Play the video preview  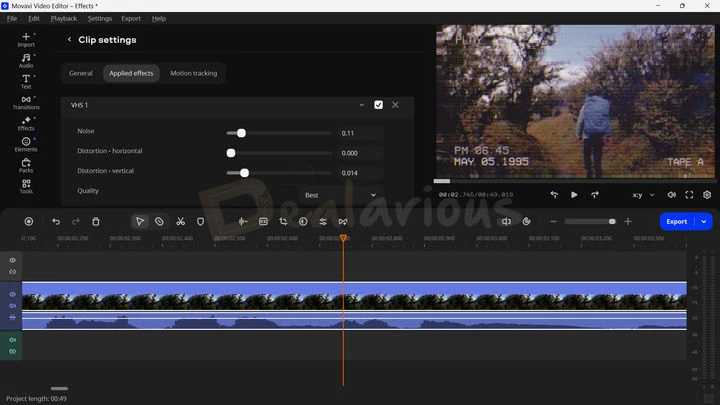click(574, 195)
